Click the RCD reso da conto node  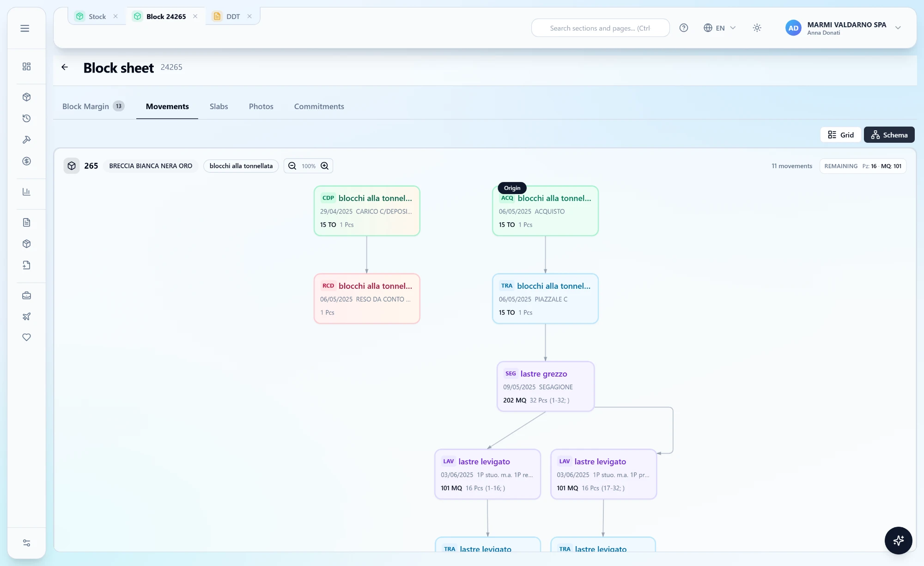pos(367,298)
